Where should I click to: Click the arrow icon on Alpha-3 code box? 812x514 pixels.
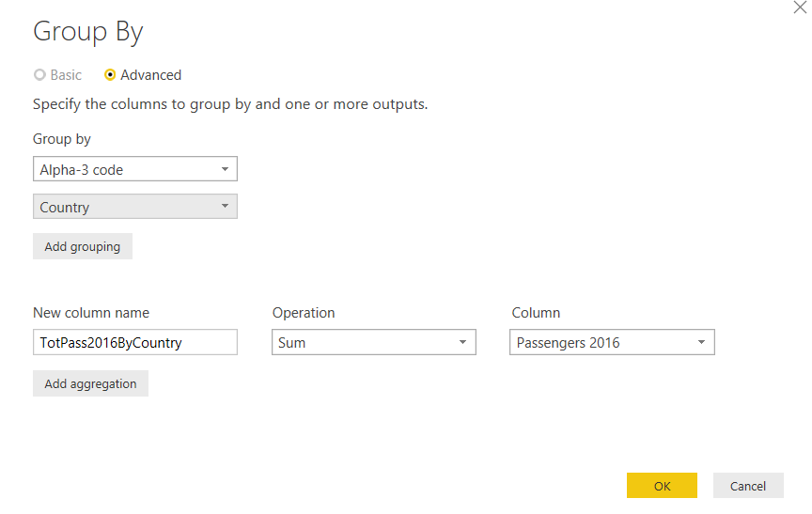[x=225, y=170]
